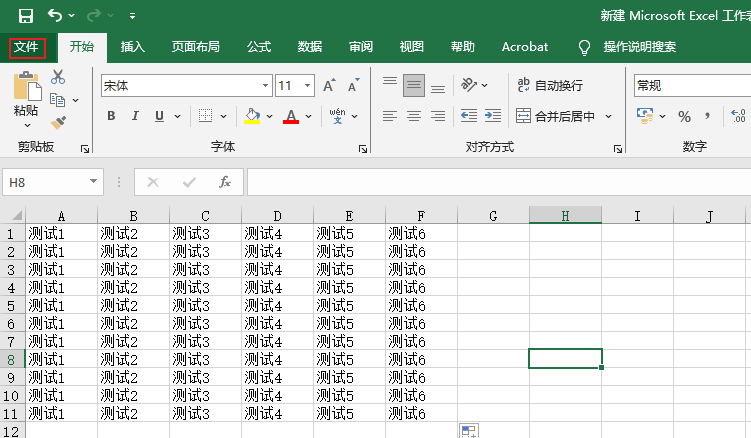
Task: Toggle bold formatting
Action: 111,116
